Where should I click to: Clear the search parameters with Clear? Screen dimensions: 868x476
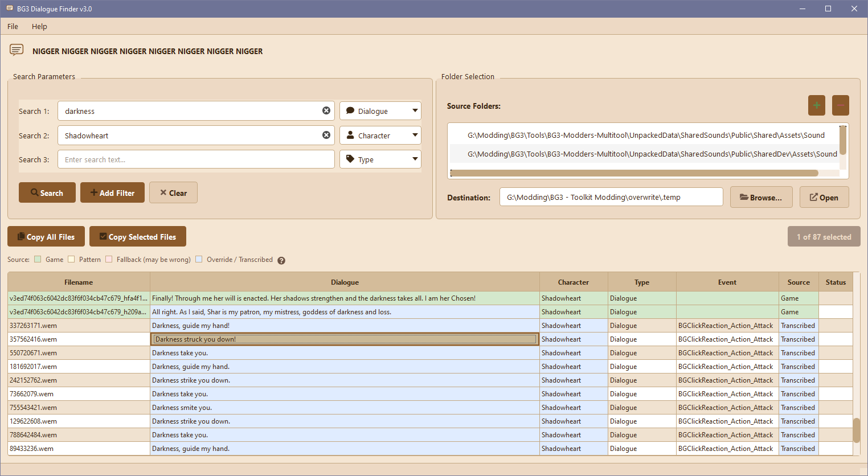tap(173, 192)
